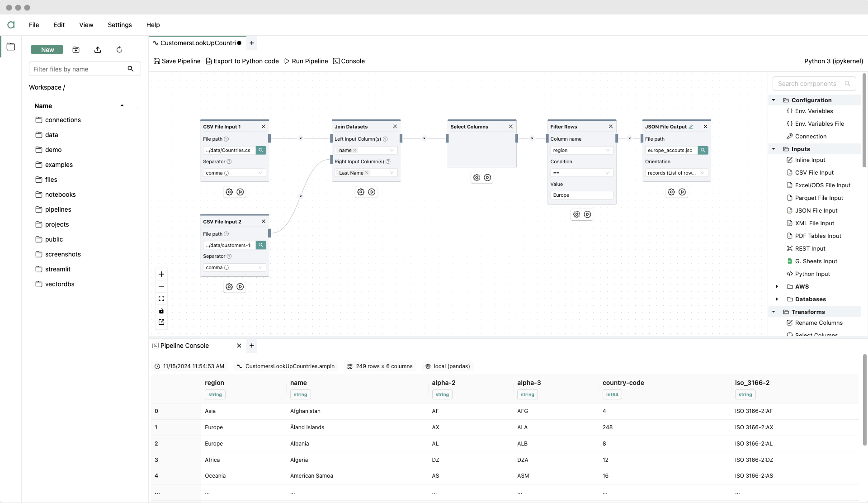Click Run Pipeline
This screenshot has height=503, width=868.
point(306,61)
